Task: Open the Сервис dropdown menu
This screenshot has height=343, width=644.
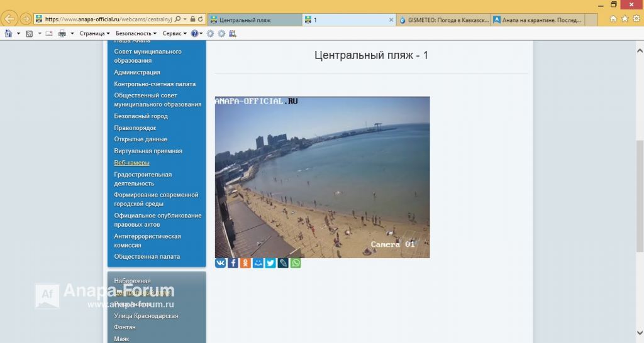Action: point(175,34)
